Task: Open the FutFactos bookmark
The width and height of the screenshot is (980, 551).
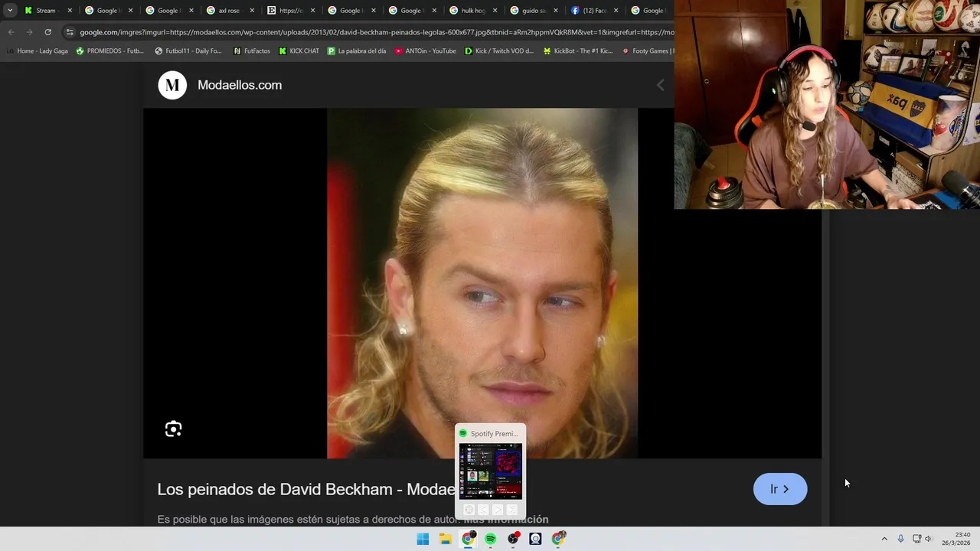Action: coord(252,51)
